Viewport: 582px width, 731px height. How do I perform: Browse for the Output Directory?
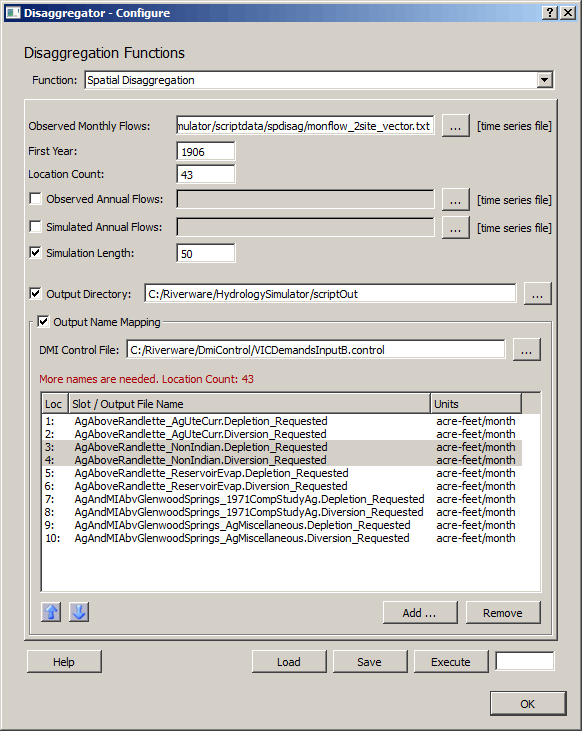pyautogui.click(x=538, y=294)
